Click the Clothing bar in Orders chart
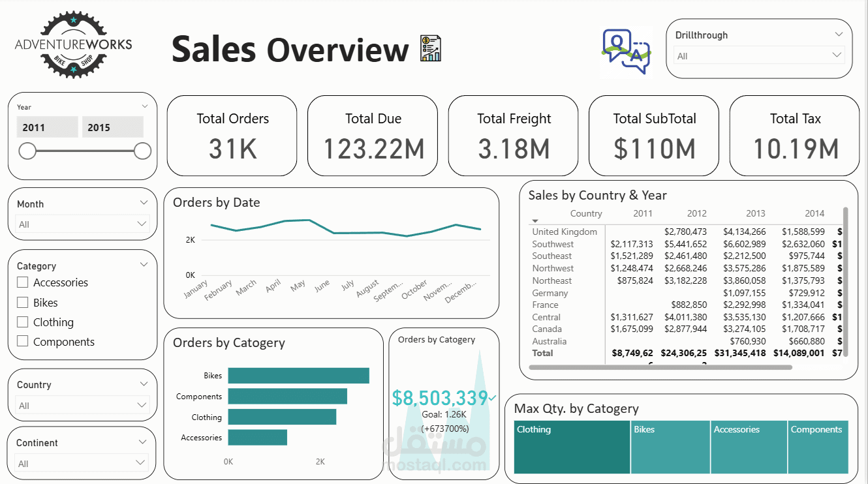The width and height of the screenshot is (868, 484). [x=282, y=417]
